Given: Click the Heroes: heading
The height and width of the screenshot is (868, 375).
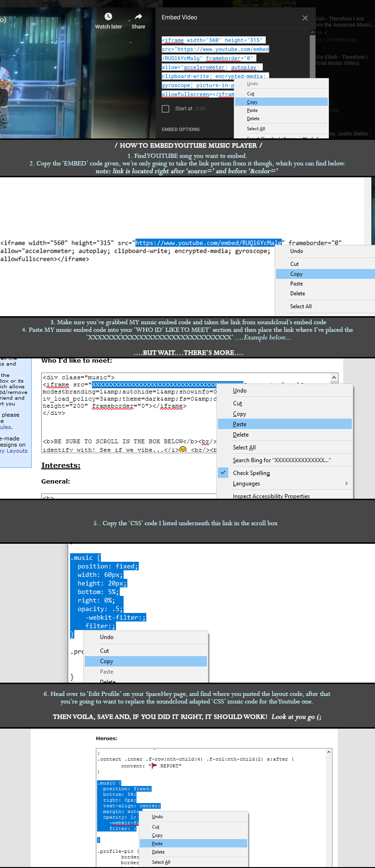Looking at the screenshot, I should point(107,738).
